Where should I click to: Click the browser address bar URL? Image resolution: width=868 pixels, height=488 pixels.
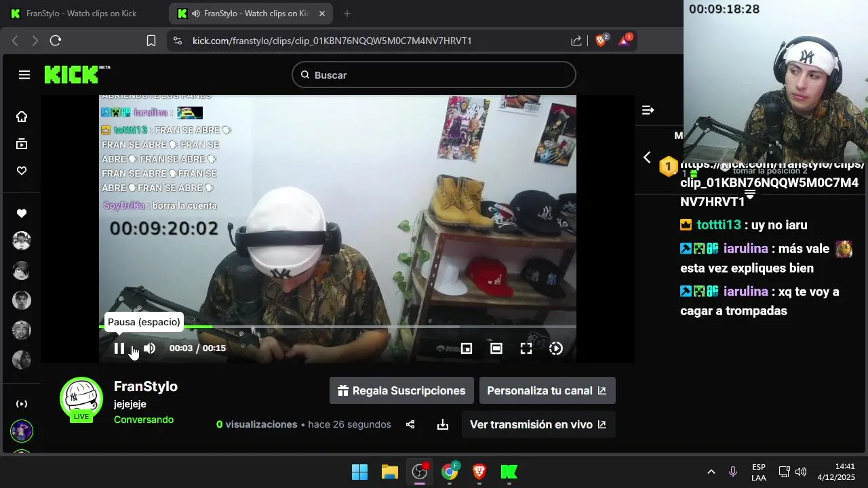332,41
